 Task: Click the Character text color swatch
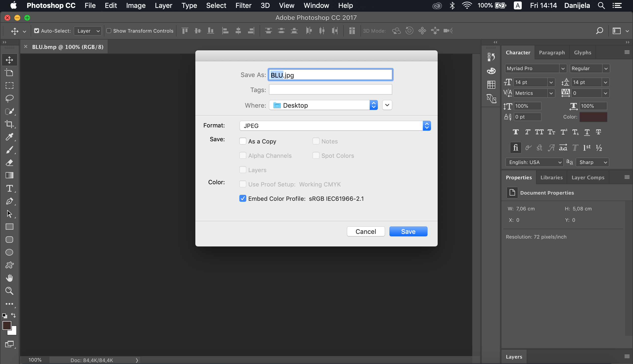click(x=593, y=117)
